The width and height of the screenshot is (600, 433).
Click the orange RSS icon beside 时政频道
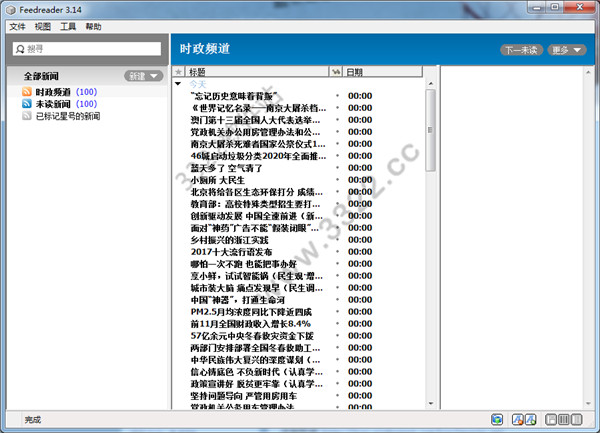click(27, 92)
